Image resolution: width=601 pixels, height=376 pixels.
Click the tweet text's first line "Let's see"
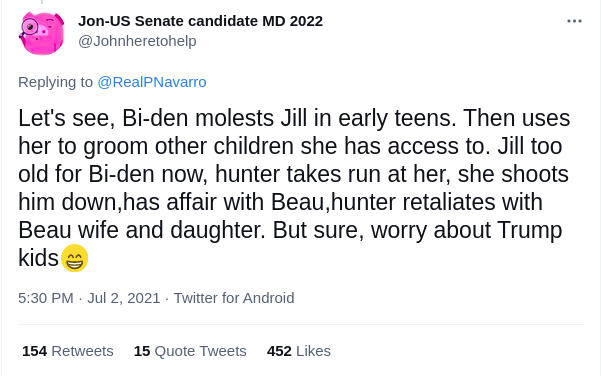67,118
